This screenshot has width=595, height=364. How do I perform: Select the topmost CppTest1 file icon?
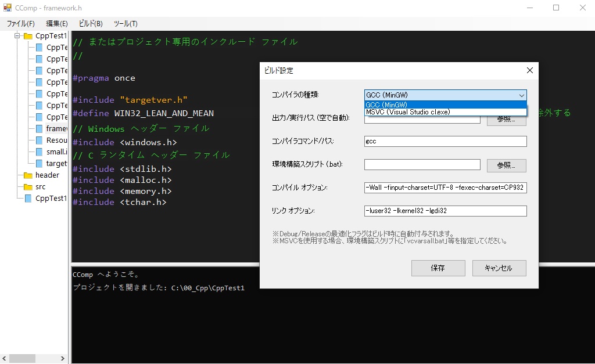point(39,47)
